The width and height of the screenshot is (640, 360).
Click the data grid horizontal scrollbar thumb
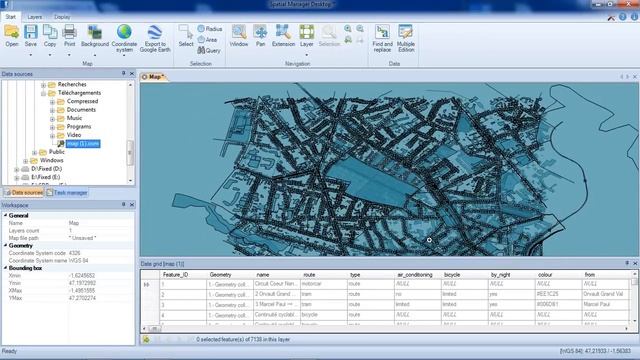(154, 328)
